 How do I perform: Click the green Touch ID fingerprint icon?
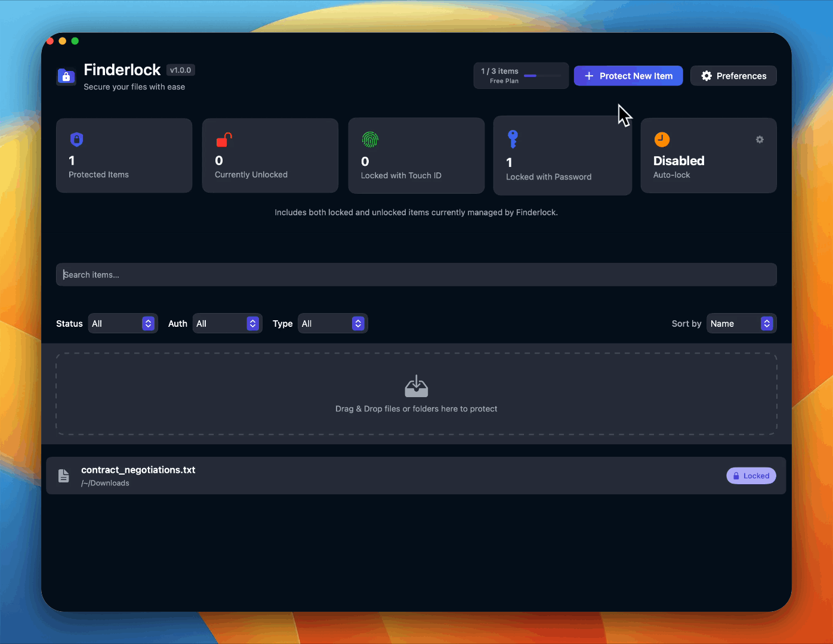[x=370, y=140]
